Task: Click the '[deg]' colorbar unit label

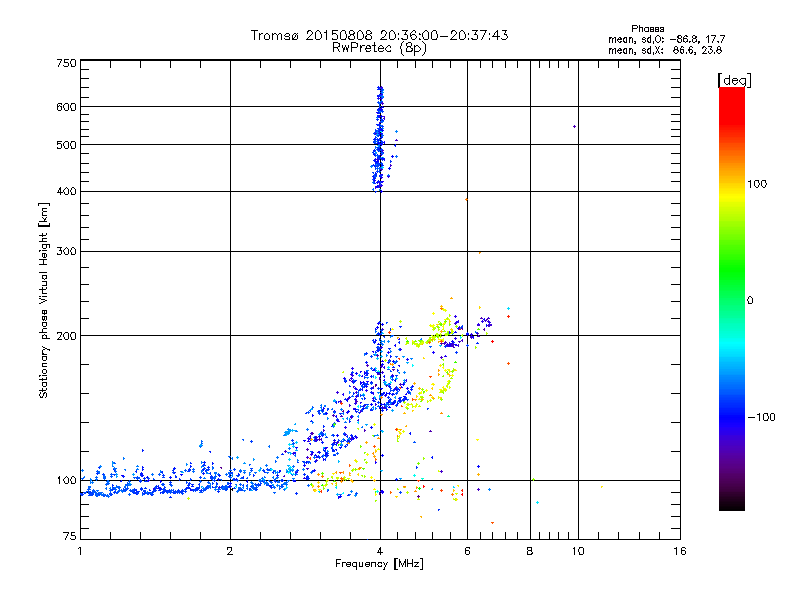Action: click(x=734, y=80)
